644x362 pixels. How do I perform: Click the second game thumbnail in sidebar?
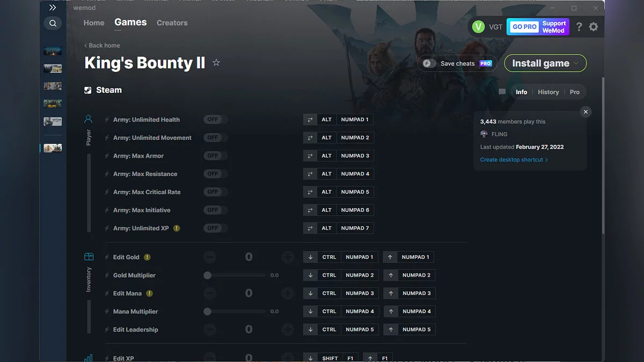53,69
